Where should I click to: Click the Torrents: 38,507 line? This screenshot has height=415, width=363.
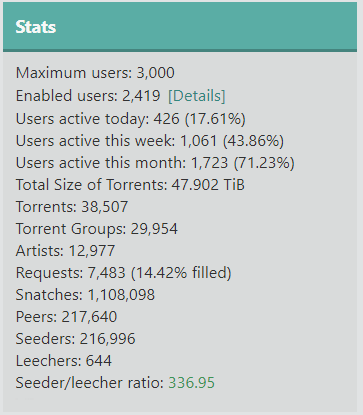coord(72,207)
